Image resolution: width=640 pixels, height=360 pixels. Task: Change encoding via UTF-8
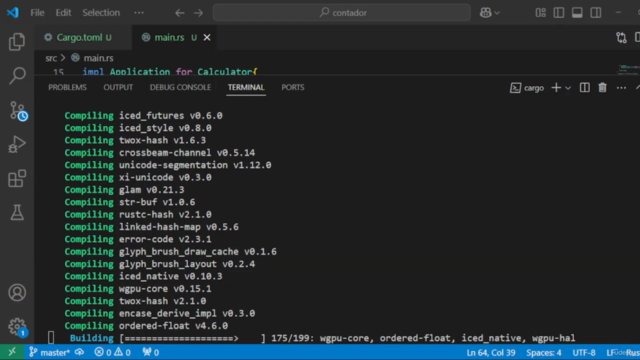[584, 353]
